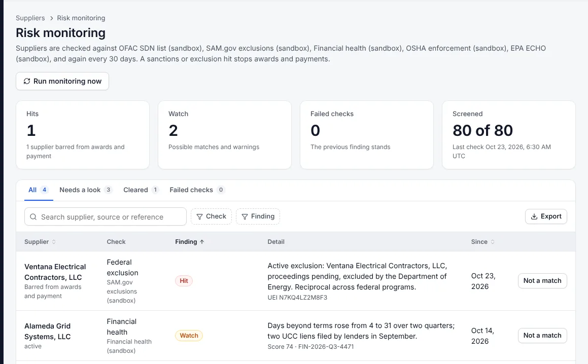Click the download icon on Export
This screenshot has height=364, width=588.
[x=534, y=216]
